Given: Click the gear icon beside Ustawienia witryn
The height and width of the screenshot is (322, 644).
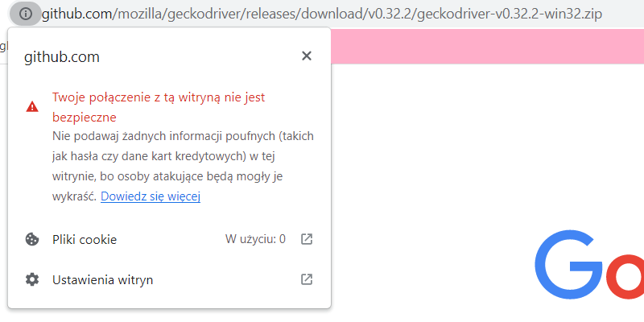Looking at the screenshot, I should click(x=32, y=279).
